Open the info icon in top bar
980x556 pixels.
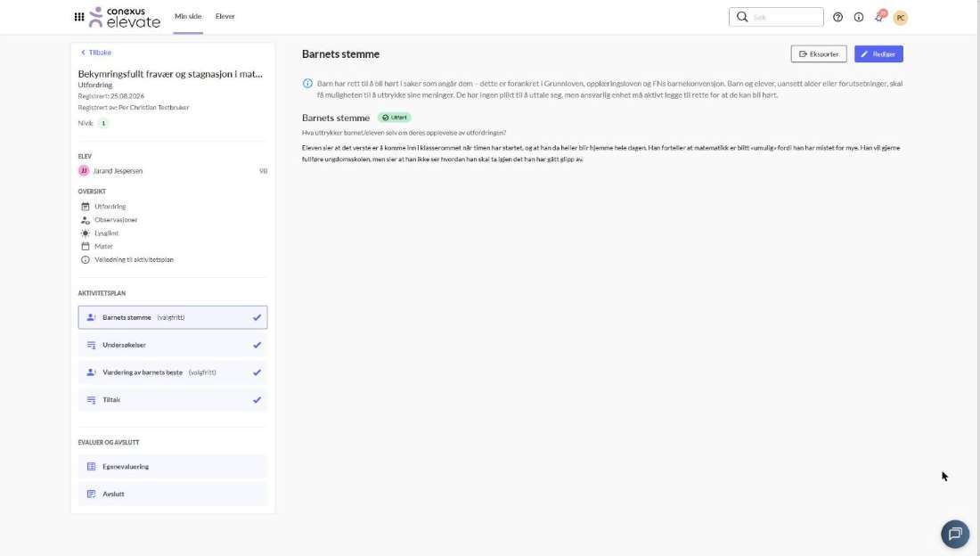[x=859, y=18]
